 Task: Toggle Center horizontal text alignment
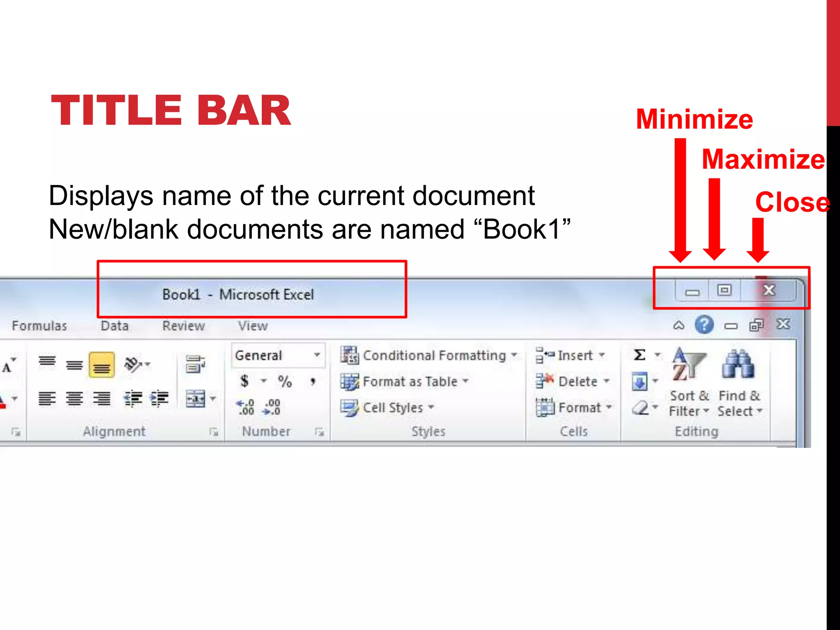coord(74,398)
